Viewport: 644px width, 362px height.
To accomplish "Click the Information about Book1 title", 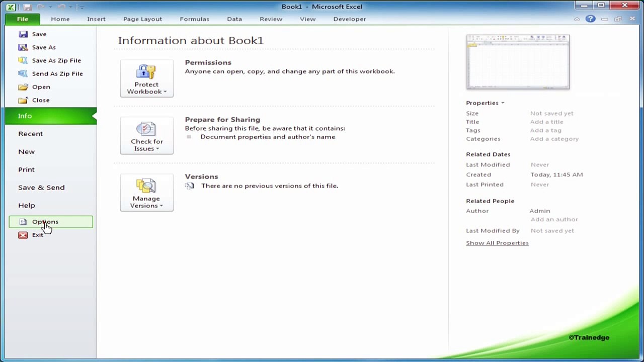I will 191,40.
